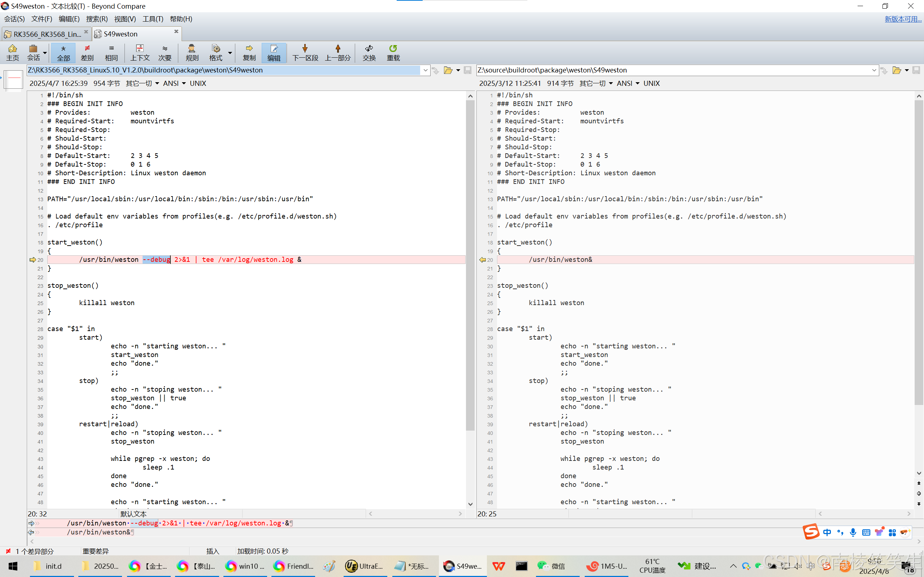Image resolution: width=924 pixels, height=577 pixels.
Task: Open the Rules (规则) toolbar icon
Action: [x=192, y=52]
